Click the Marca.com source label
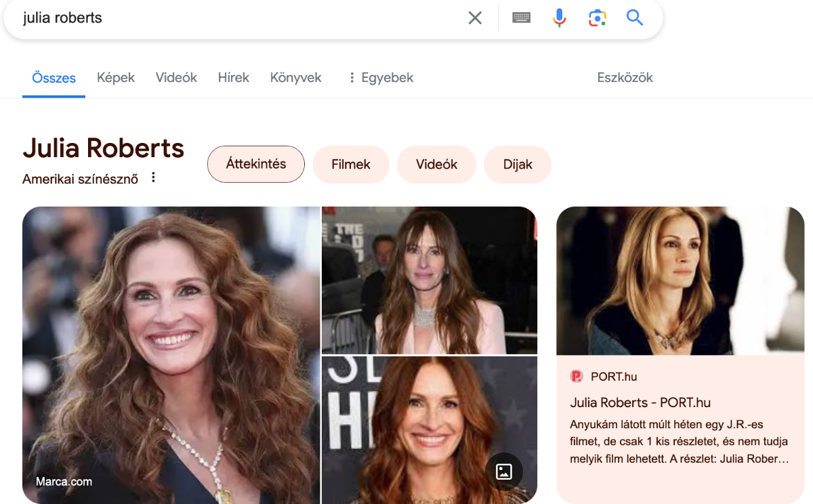Viewport: 813px width, 504px height. [x=64, y=482]
